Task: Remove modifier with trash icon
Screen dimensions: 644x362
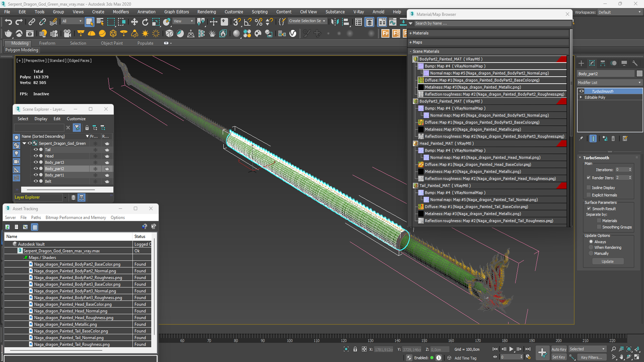Action: [x=613, y=138]
